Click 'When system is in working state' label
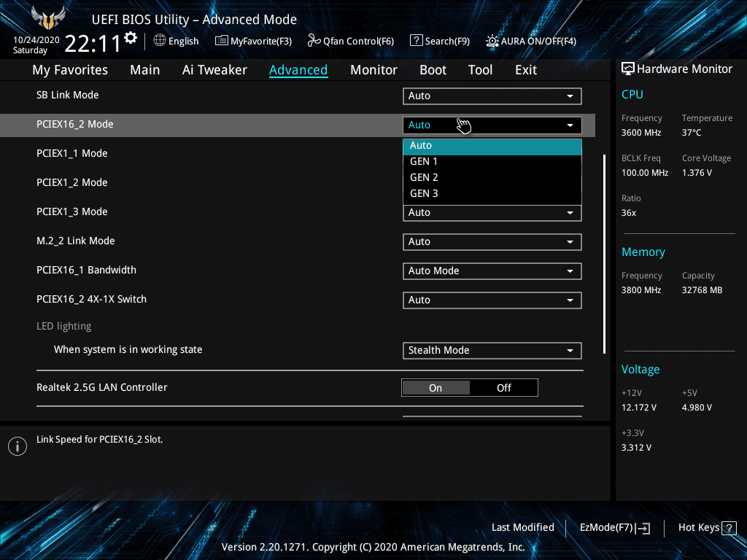 [128, 349]
